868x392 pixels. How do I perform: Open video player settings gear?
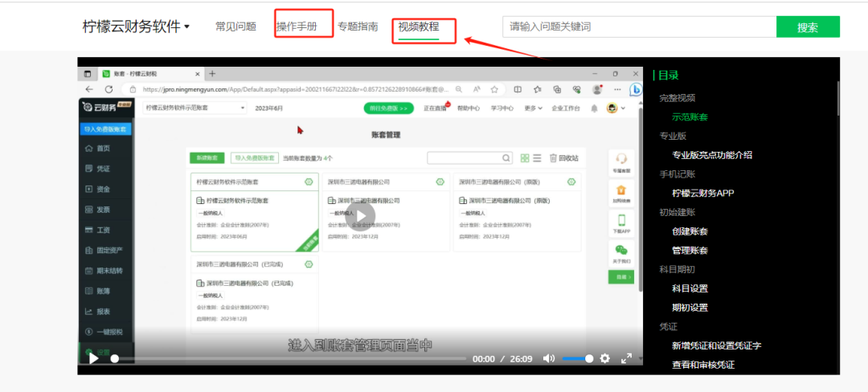605,359
